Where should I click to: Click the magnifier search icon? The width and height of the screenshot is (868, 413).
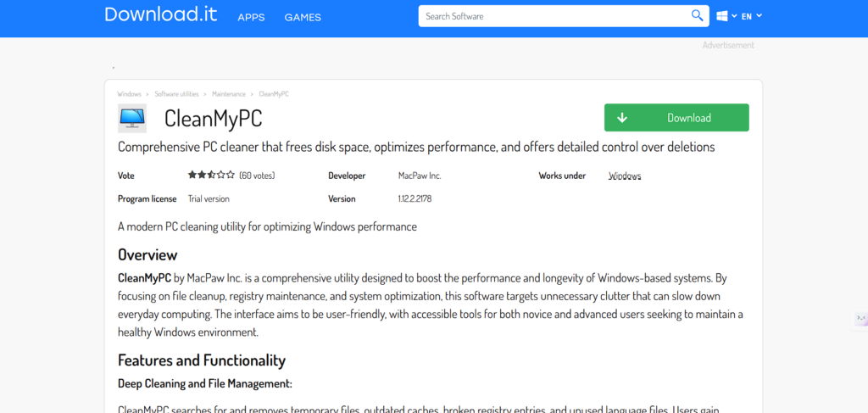[x=697, y=15]
